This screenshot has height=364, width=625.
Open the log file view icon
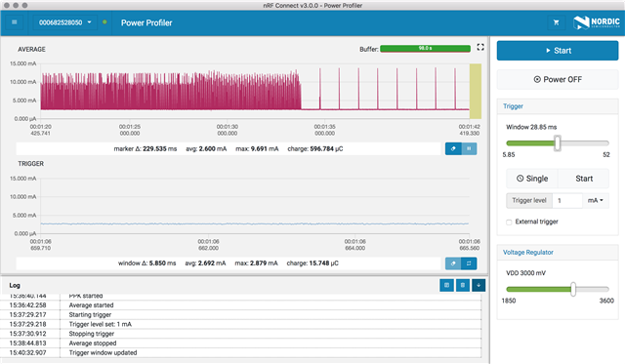(x=446, y=285)
